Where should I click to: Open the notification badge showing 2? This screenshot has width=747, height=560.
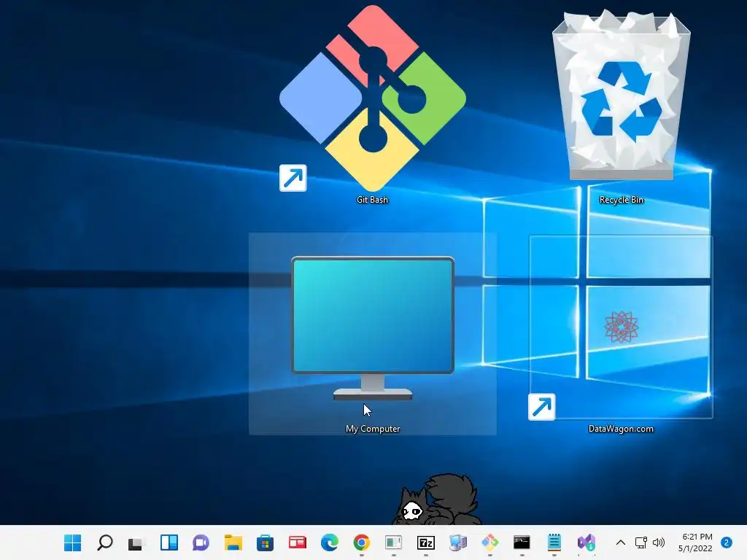tap(727, 542)
